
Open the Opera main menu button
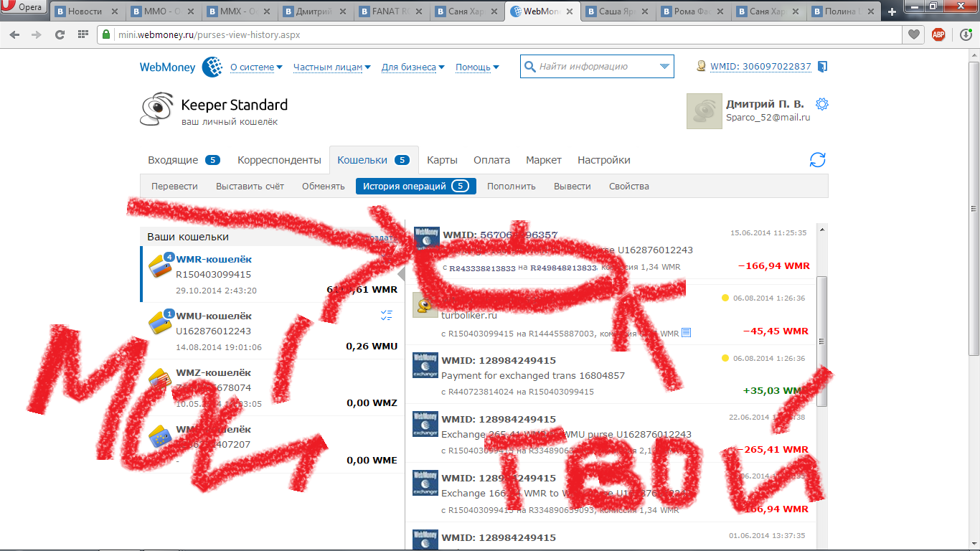pos(24,7)
